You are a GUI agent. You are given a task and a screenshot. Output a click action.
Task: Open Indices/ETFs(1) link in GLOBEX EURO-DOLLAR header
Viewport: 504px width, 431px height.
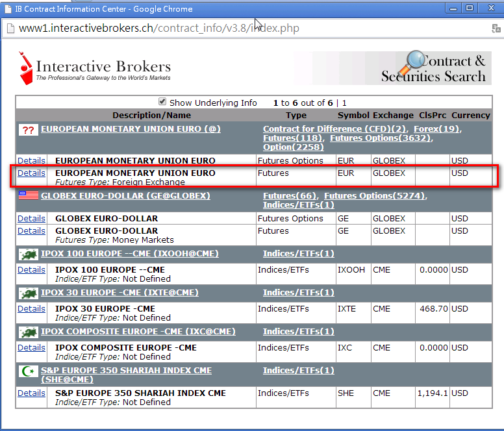pos(299,205)
